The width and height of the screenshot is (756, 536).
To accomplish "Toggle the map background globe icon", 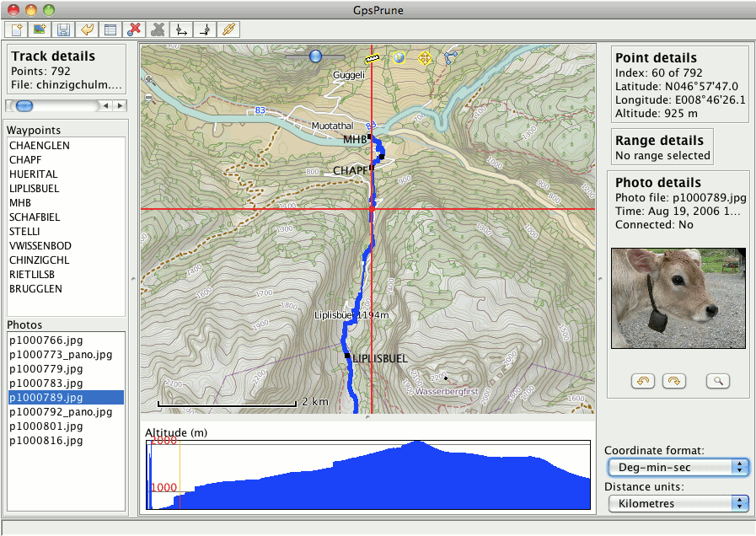I will 399,57.
